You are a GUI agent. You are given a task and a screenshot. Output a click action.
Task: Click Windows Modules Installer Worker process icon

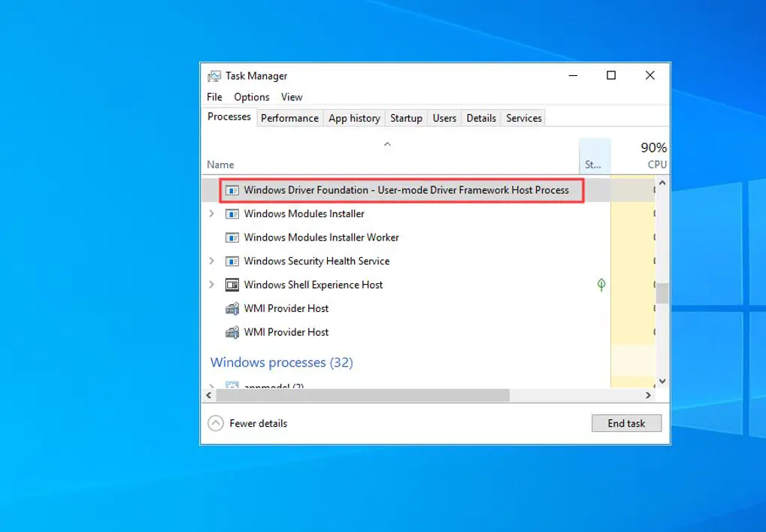(x=232, y=237)
